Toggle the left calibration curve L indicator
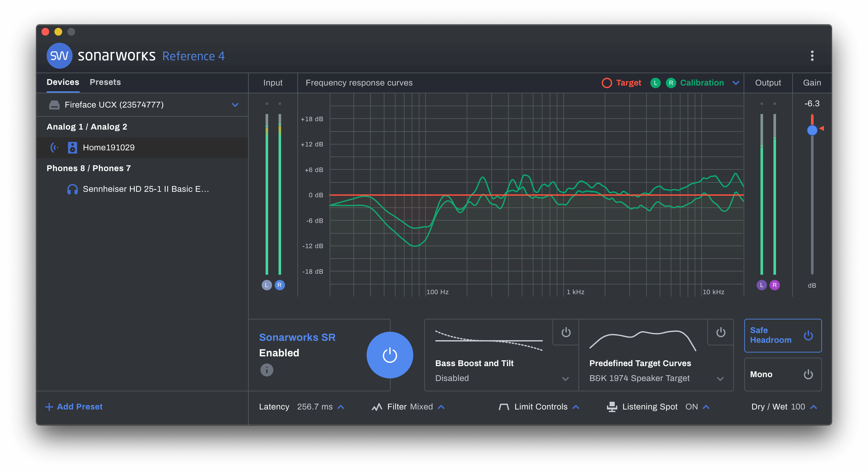This screenshot has height=473, width=868. coord(655,83)
